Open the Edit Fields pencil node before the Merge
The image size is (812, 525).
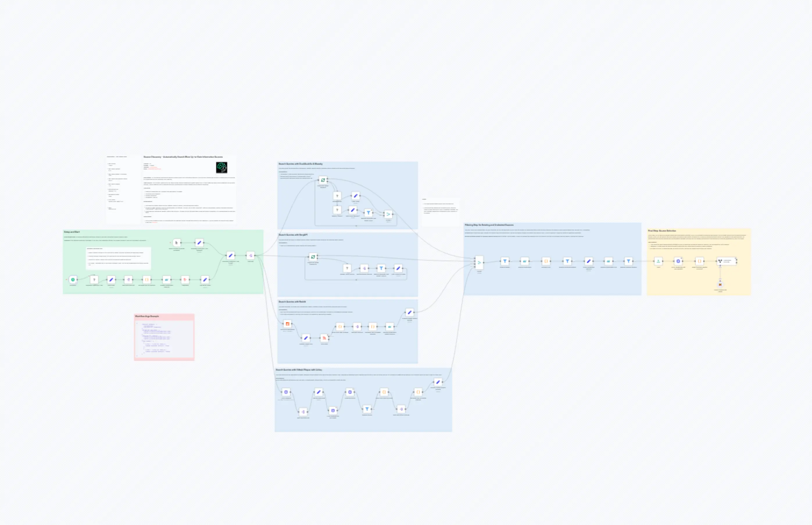point(410,312)
